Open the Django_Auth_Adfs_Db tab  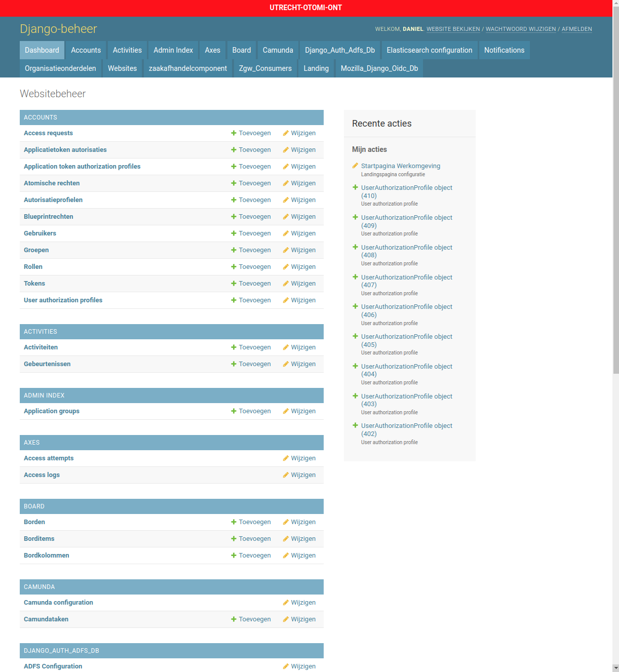[340, 50]
